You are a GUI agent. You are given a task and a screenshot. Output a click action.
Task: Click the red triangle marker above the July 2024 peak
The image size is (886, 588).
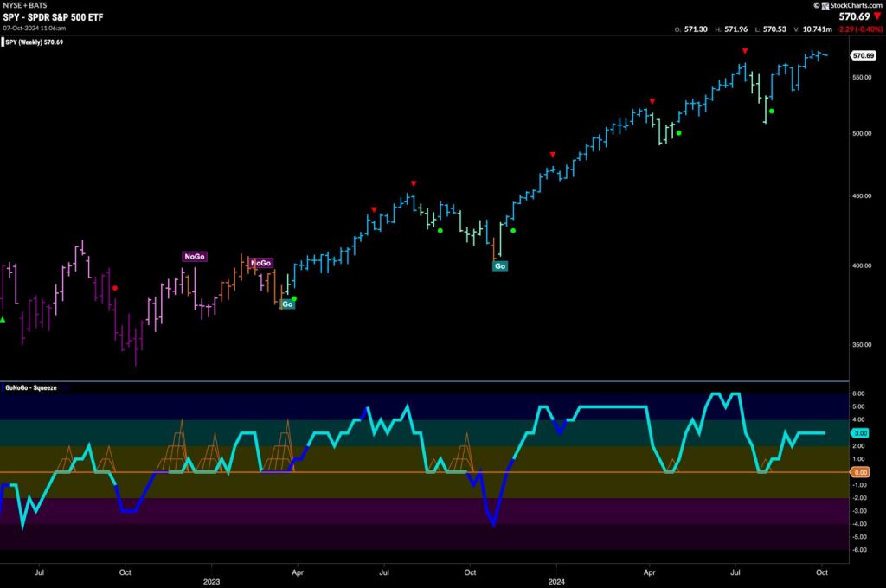[745, 51]
